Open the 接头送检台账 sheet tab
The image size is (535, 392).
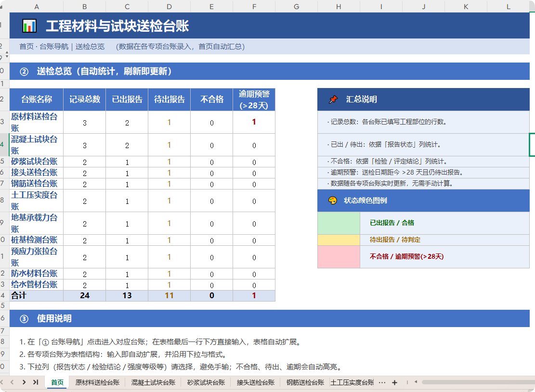[x=256, y=382]
